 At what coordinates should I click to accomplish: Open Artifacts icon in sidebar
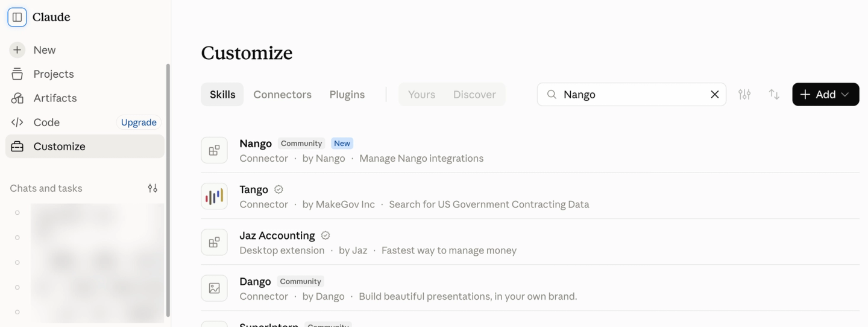pos(17,98)
